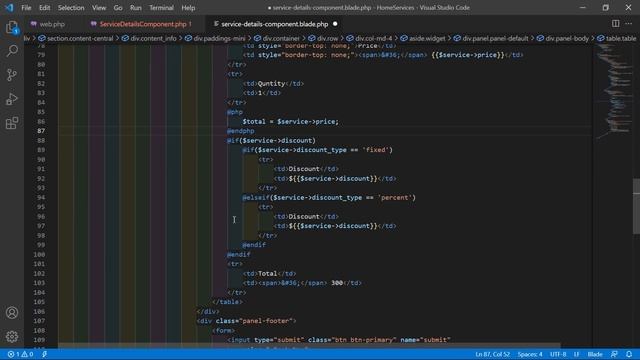This screenshot has width=640, height=360.
Task: Click 'Quntity' text on line 82
Action: click(x=271, y=84)
